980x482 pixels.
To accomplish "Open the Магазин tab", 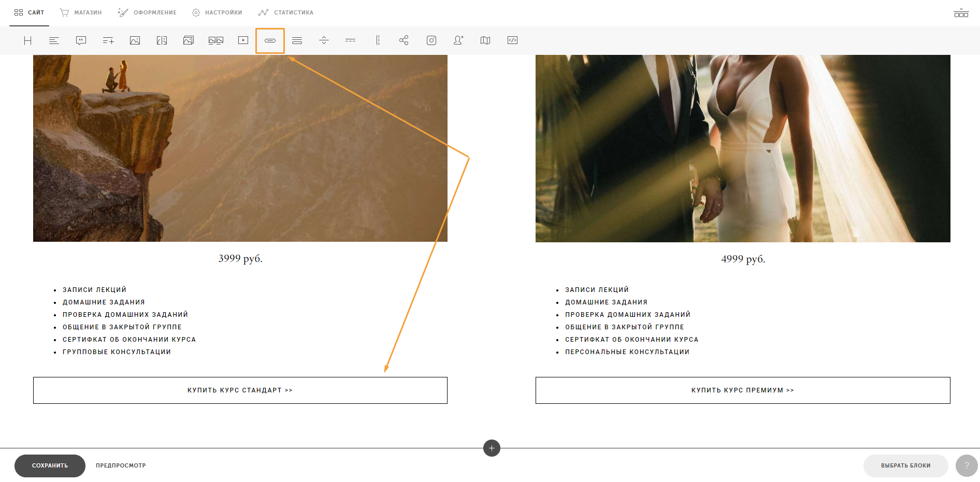I will pyautogui.click(x=81, y=12).
